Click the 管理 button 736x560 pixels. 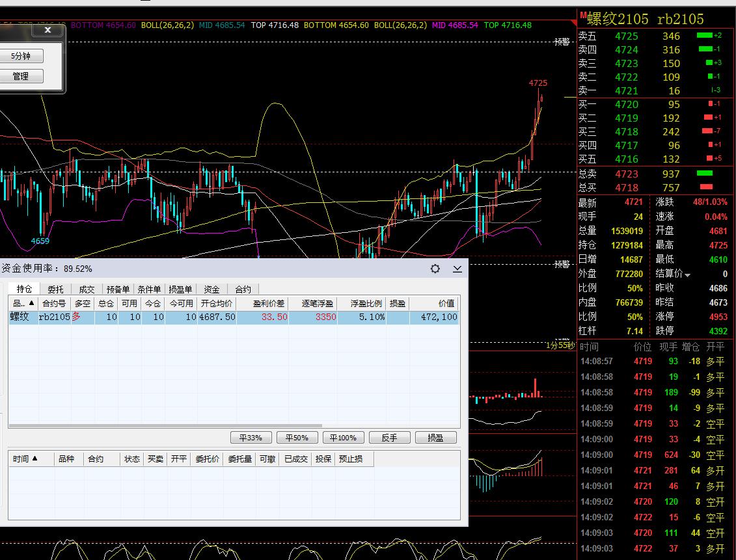point(21,76)
